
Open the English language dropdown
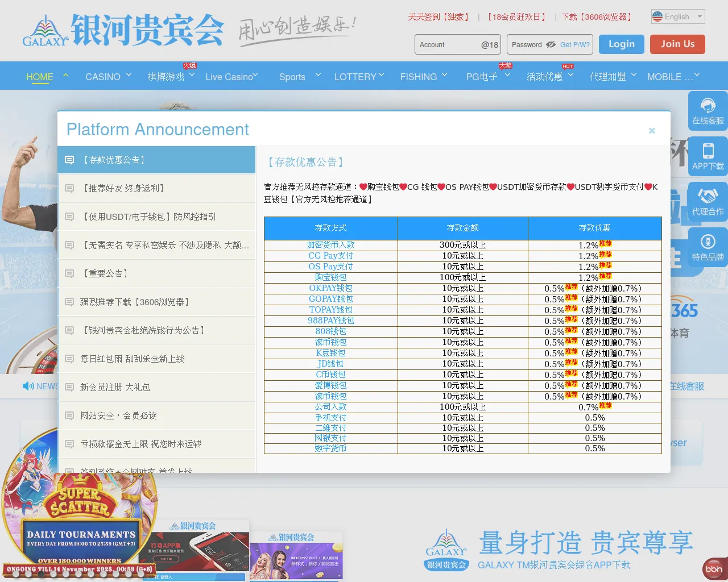click(678, 16)
